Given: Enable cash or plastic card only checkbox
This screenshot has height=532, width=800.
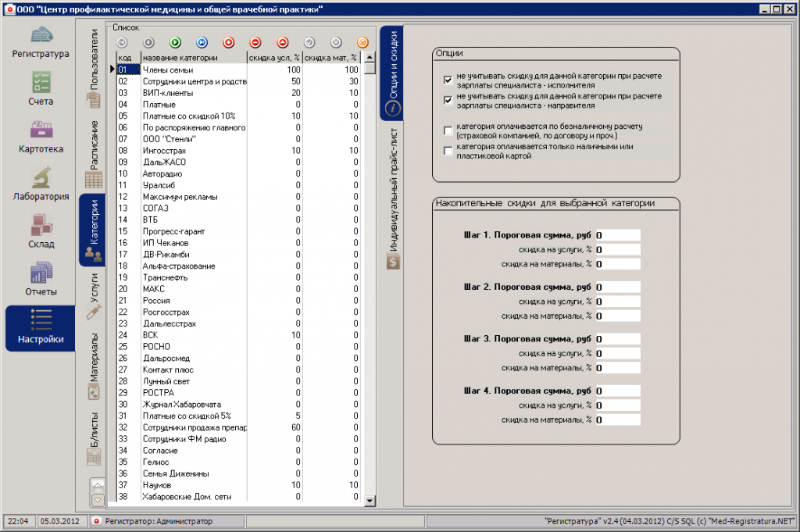Looking at the screenshot, I should [448, 151].
